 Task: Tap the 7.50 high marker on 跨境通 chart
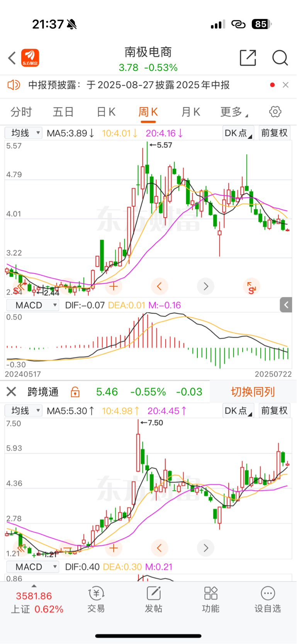click(x=151, y=423)
